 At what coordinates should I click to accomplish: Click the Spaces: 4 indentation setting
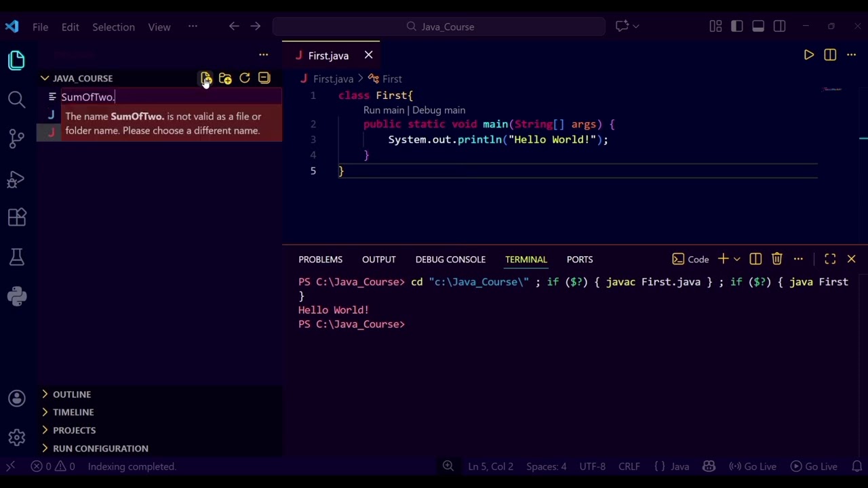pyautogui.click(x=546, y=466)
